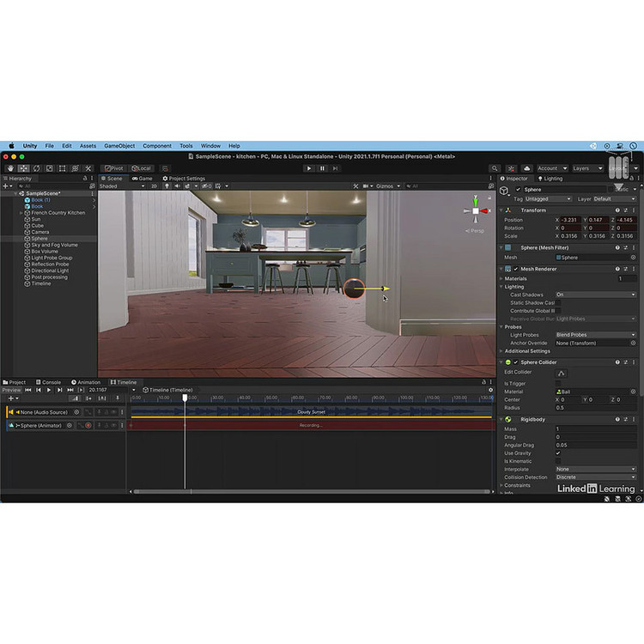Click the timeline horizontal scrollbar
644x644 pixels.
coord(309,491)
